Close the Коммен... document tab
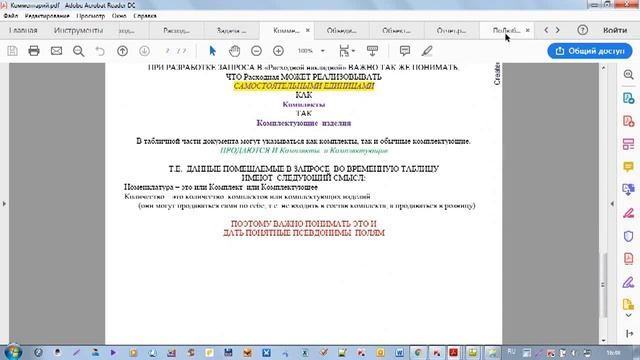 click(308, 30)
